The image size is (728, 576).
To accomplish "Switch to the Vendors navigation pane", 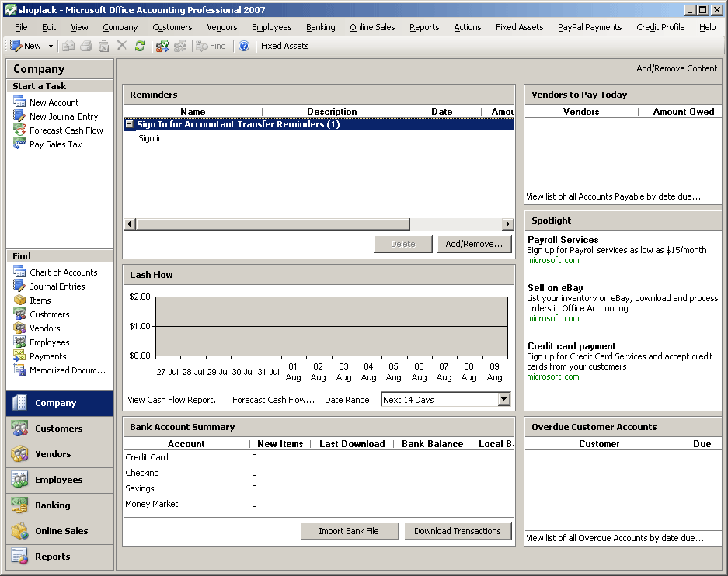I will tap(60, 454).
